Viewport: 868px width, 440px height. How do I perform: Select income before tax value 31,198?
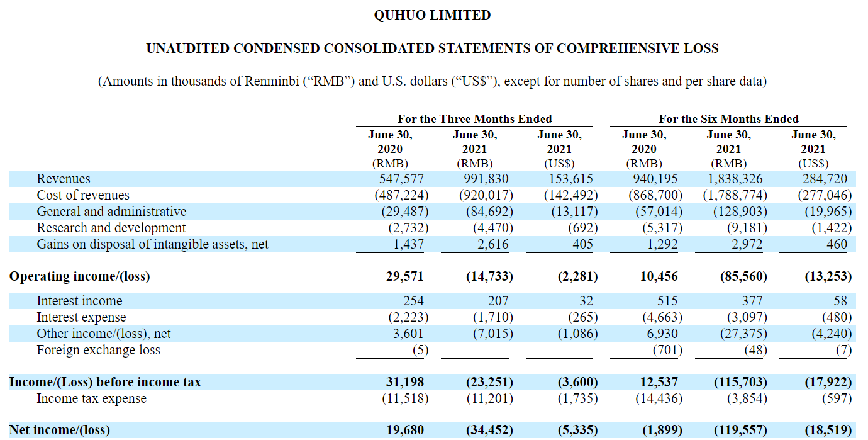point(405,382)
